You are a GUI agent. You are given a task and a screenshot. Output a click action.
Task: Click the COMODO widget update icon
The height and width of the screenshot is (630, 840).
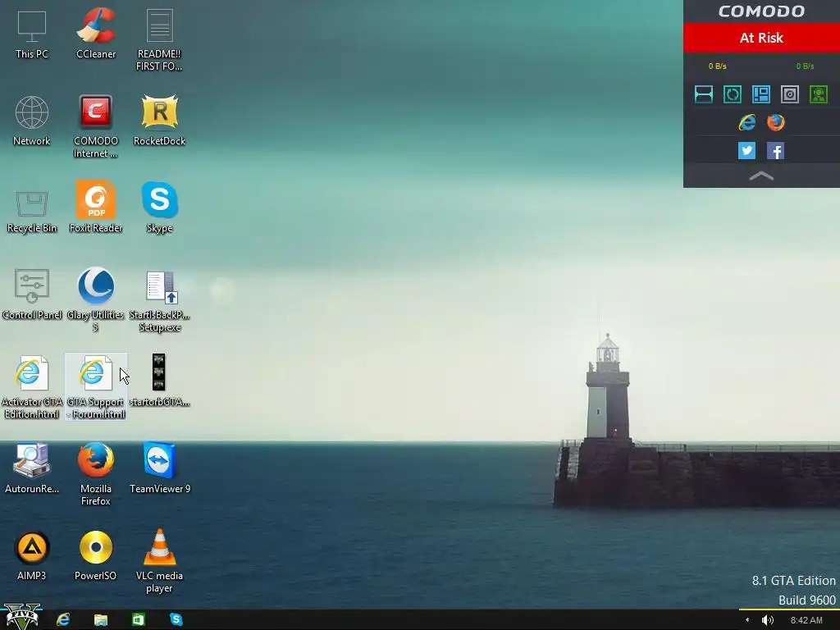(733, 94)
